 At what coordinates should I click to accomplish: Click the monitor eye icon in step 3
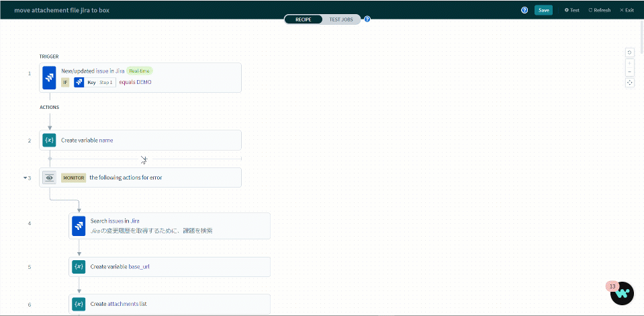click(x=49, y=177)
